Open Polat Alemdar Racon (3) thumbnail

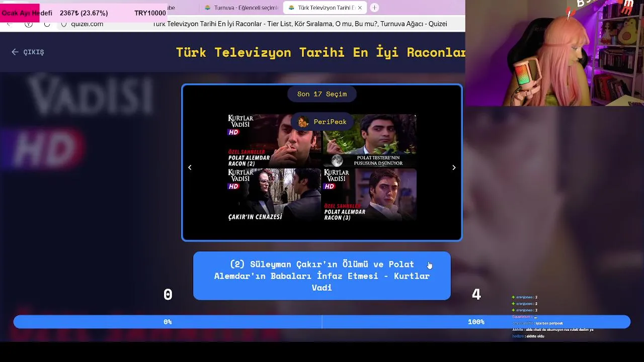tap(370, 195)
